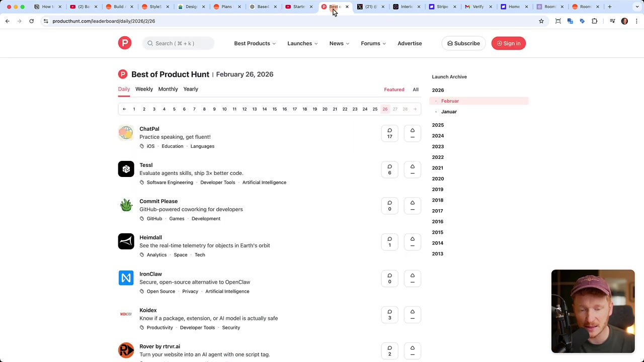The width and height of the screenshot is (644, 362).
Task: Go to previous days with left arrow
Action: coord(124,109)
